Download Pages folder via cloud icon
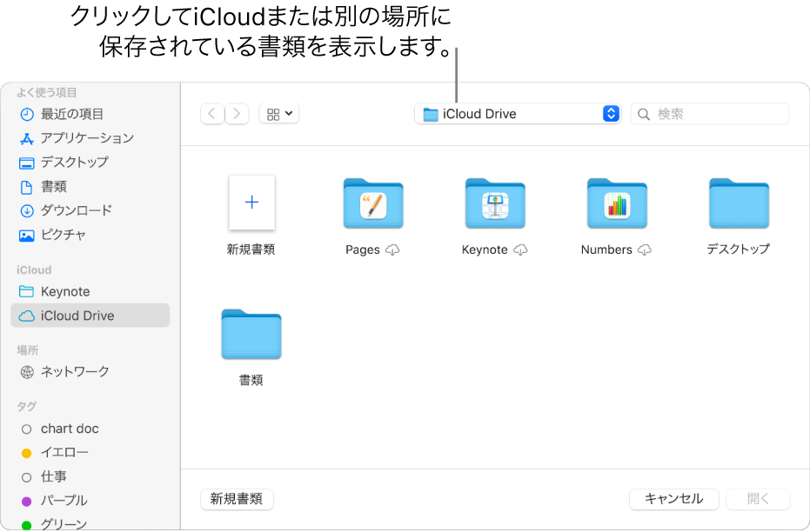The height and width of the screenshot is (532, 810). click(x=393, y=249)
